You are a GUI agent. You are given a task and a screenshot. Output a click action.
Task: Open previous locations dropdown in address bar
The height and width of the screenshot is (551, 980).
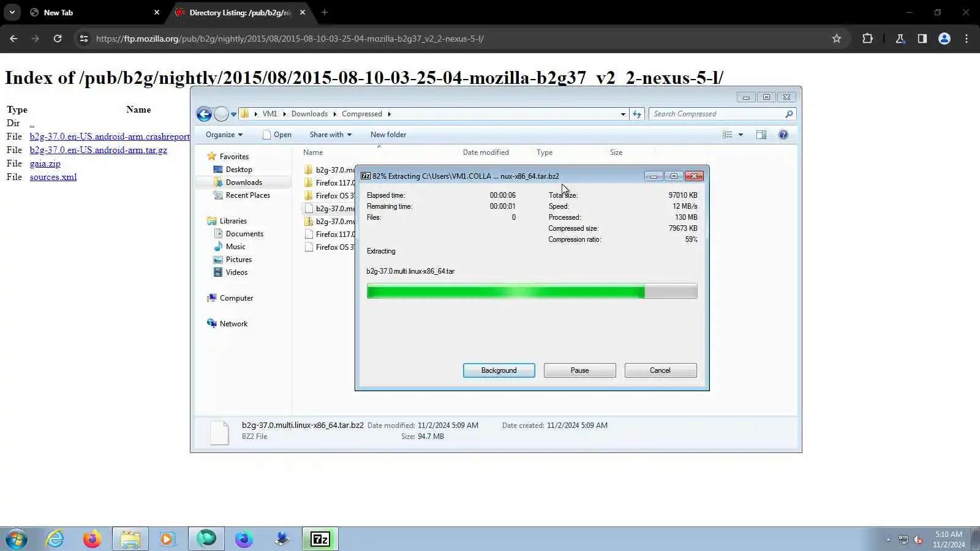click(623, 114)
